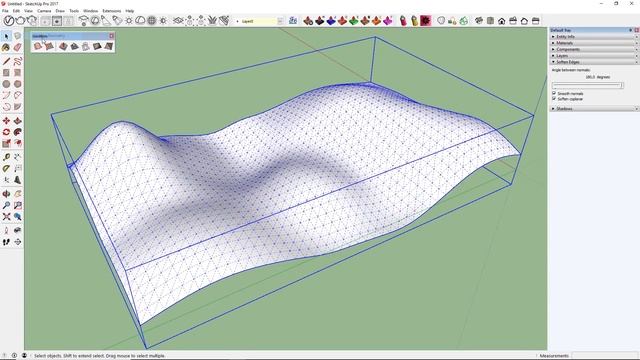Image resolution: width=640 pixels, height=360 pixels.
Task: Activate the Orbit tool
Action: [6, 194]
